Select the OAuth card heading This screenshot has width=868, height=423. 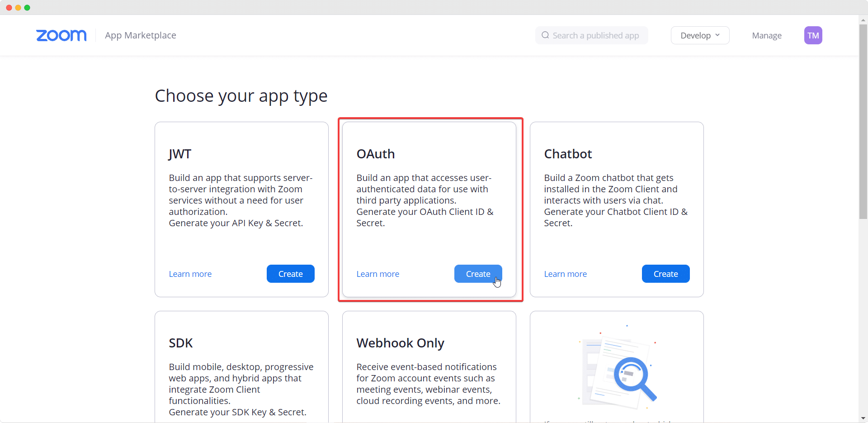(376, 154)
